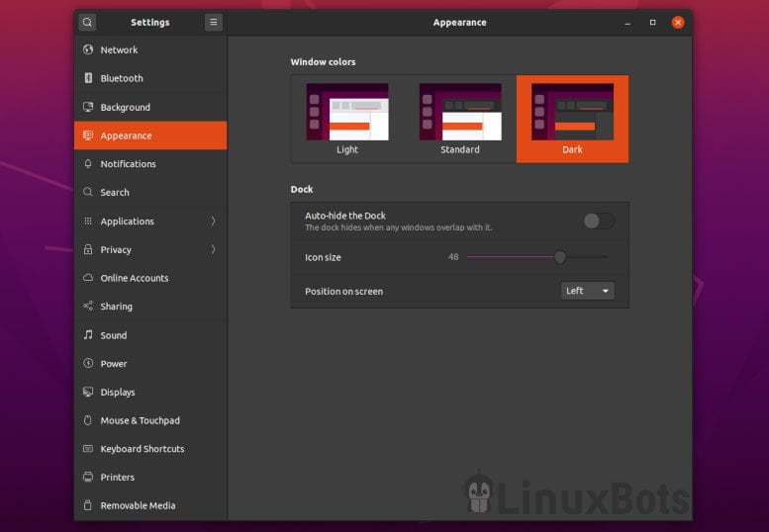Click the Mouse & Touchpad icon
The height and width of the screenshot is (532, 769).
[x=88, y=420]
